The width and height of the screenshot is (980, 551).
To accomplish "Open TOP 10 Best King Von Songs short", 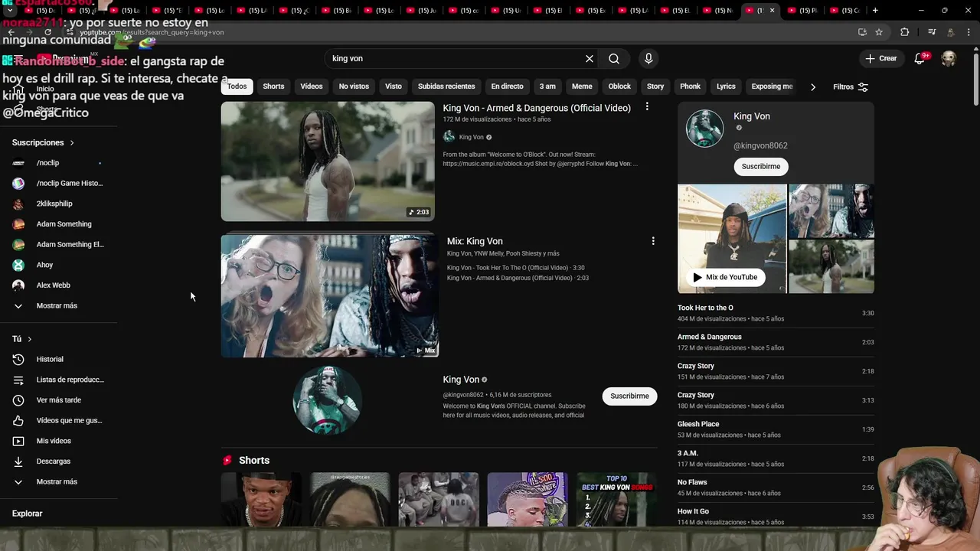I will pyautogui.click(x=616, y=500).
